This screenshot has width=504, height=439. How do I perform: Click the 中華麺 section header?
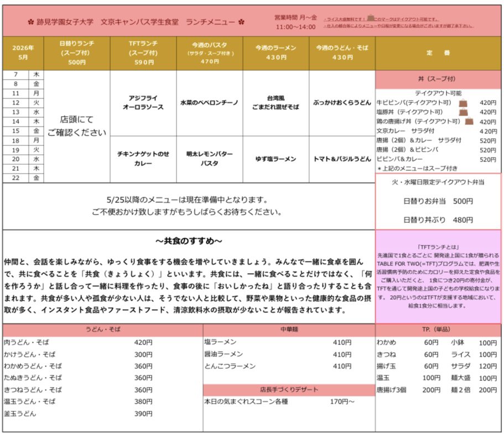[x=289, y=330]
